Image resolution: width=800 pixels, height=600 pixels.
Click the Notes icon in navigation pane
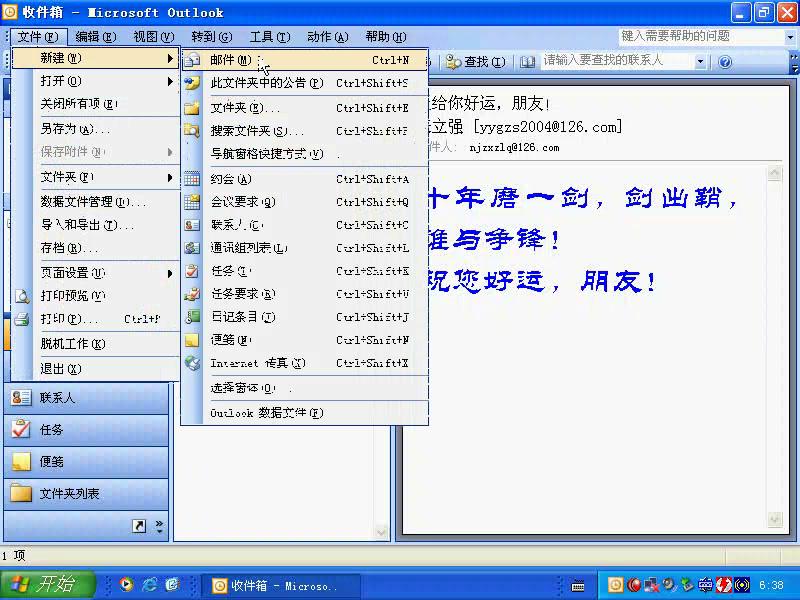(21, 462)
